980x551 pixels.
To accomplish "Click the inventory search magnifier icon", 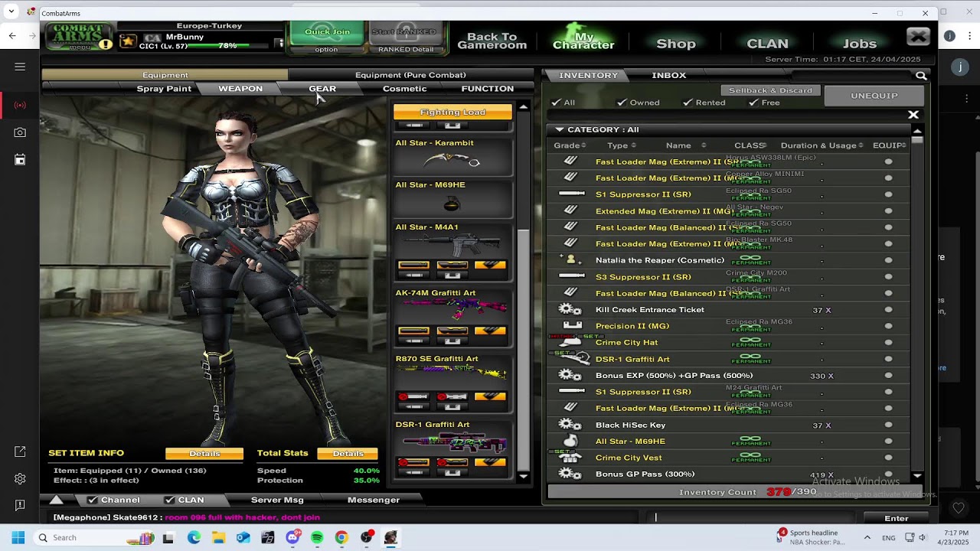I will pyautogui.click(x=921, y=76).
